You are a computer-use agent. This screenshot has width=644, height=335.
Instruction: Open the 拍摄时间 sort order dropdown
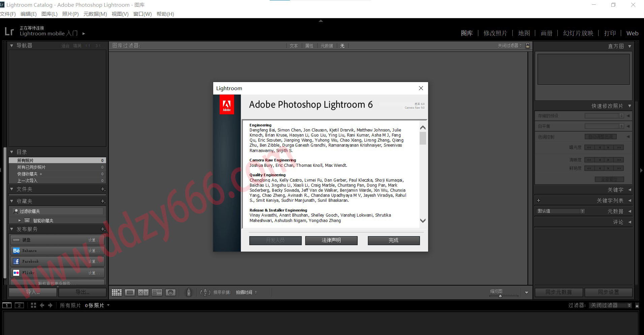246,292
